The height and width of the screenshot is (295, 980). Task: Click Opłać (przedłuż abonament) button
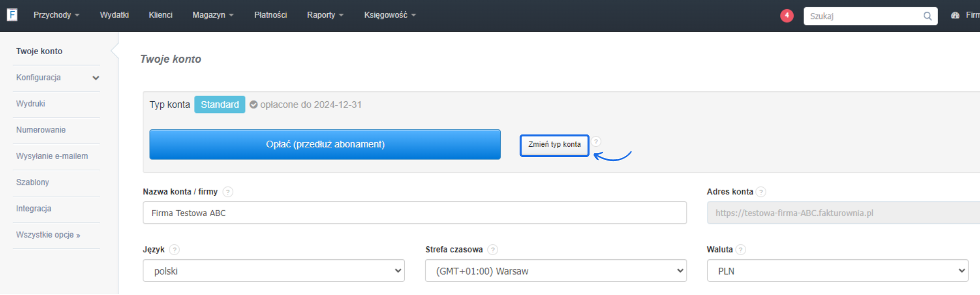click(325, 145)
